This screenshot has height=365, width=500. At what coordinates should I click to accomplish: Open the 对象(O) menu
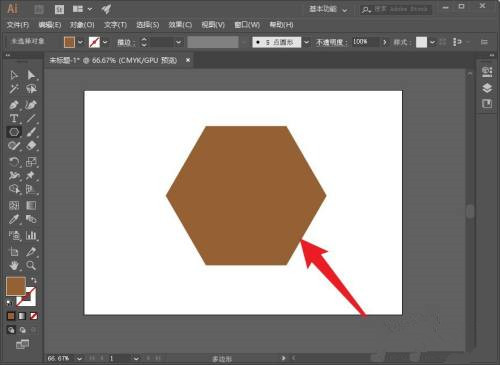[82, 25]
